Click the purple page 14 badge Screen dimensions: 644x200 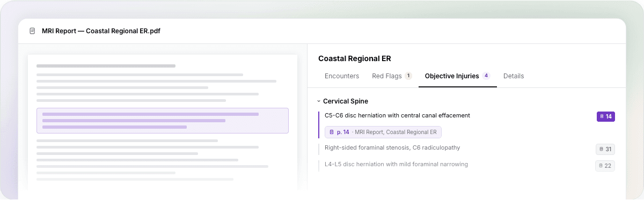click(x=606, y=116)
